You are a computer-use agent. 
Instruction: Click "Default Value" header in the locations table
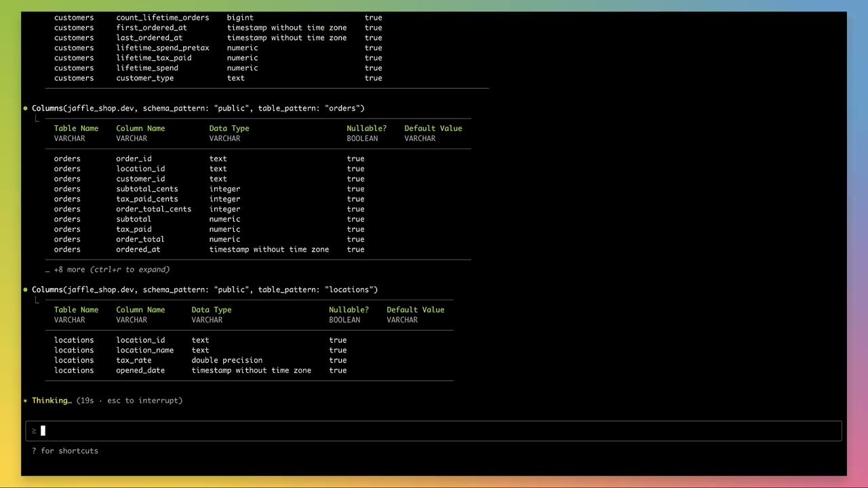(x=415, y=310)
